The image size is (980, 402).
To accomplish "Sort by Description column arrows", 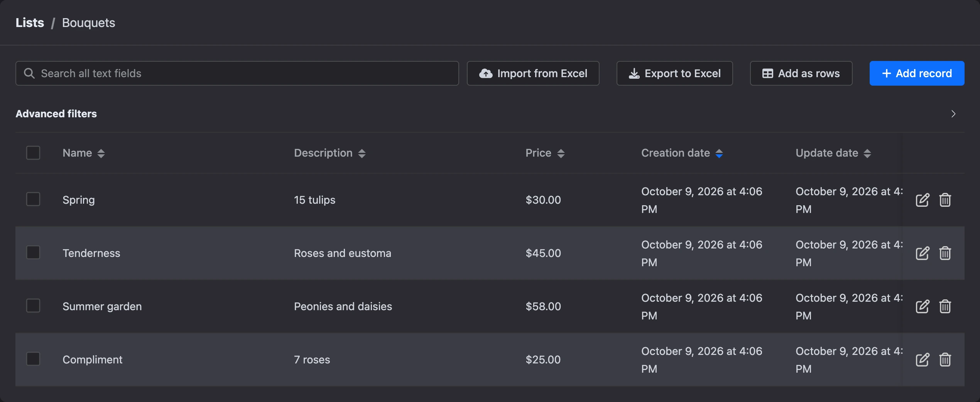I will click(x=362, y=154).
